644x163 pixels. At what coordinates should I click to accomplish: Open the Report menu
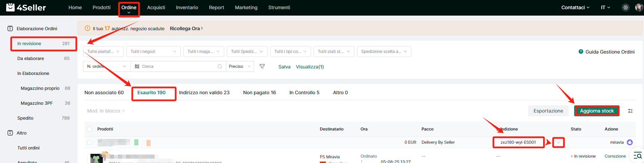pyautogui.click(x=216, y=7)
